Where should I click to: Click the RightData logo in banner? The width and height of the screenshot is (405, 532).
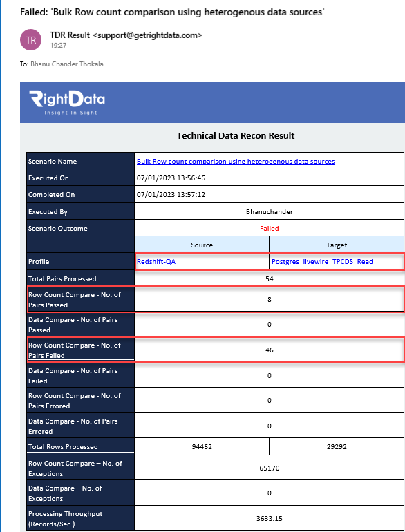pyautogui.click(x=67, y=103)
